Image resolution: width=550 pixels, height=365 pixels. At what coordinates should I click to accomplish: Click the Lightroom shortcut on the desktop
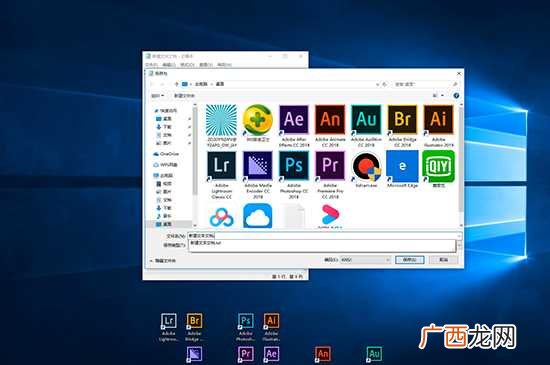click(169, 327)
